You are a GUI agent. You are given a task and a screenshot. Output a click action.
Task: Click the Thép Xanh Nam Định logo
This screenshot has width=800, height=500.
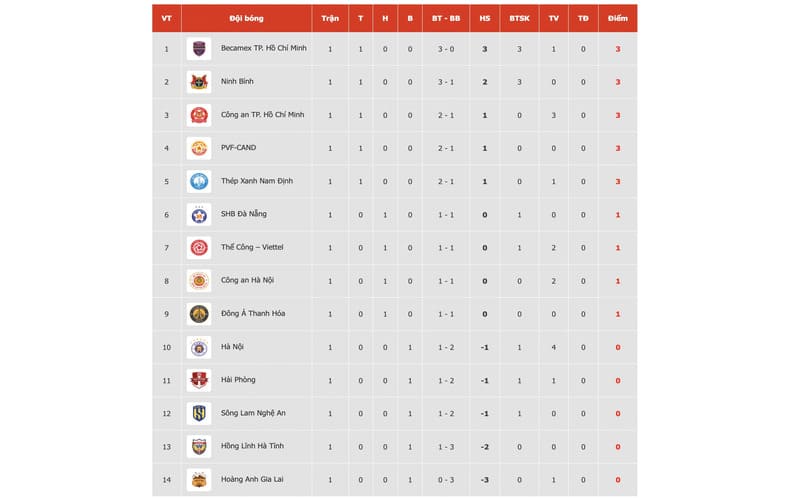click(x=199, y=181)
